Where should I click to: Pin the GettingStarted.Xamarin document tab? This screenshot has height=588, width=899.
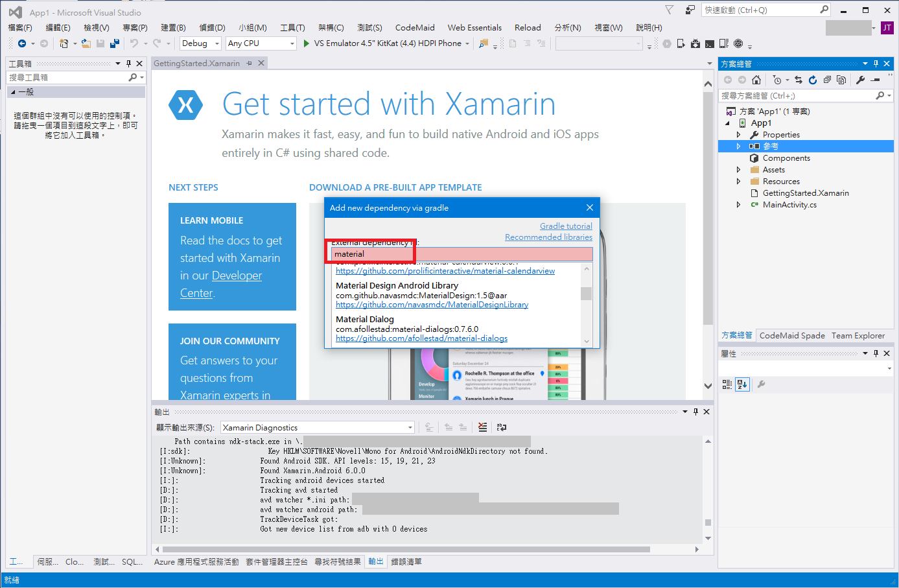(x=249, y=63)
